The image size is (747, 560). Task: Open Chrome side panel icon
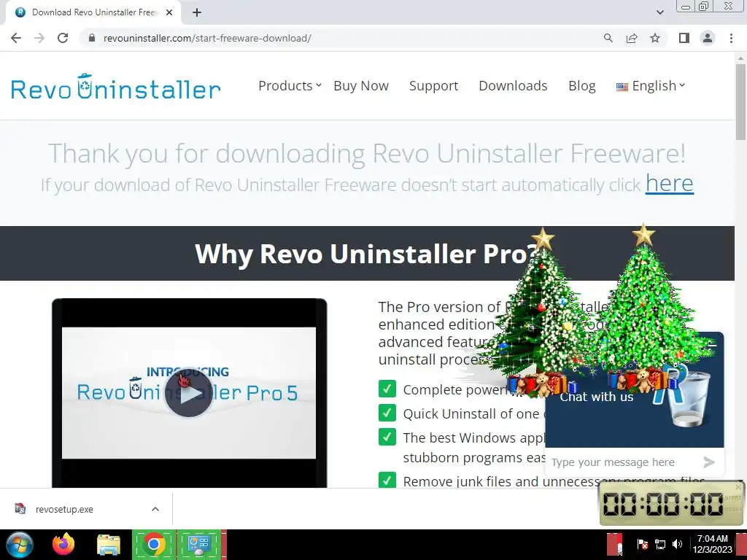(684, 38)
